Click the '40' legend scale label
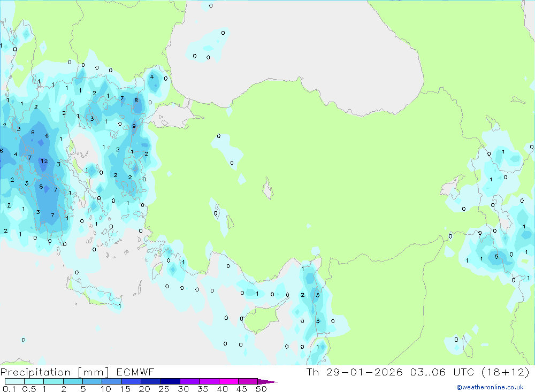The width and height of the screenshot is (535, 392). point(223,389)
